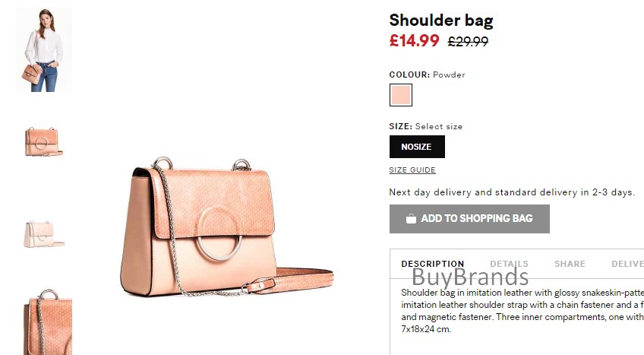
Task: View the model wearing bag thumbnail
Action: pyautogui.click(x=44, y=49)
